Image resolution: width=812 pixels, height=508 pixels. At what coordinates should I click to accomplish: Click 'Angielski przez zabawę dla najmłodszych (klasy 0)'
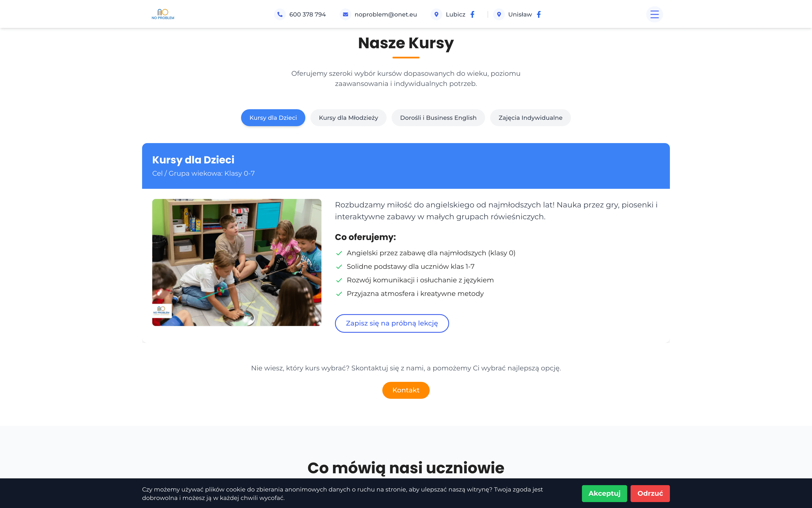[x=431, y=253]
